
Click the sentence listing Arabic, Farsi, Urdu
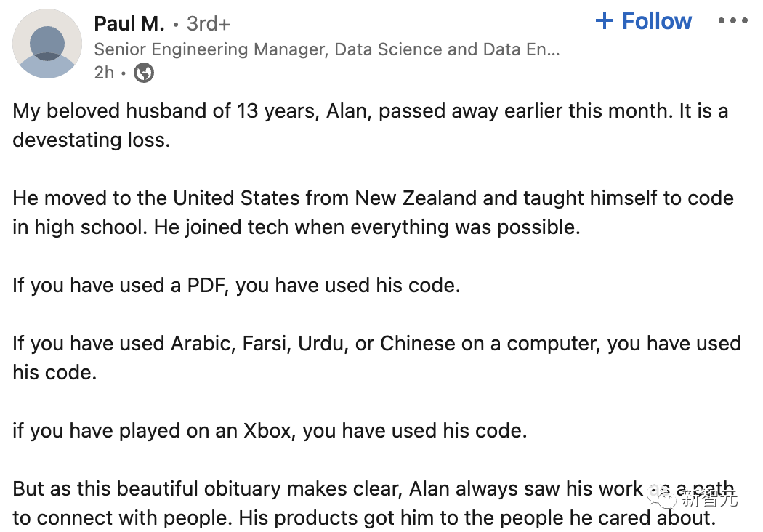[x=376, y=343]
